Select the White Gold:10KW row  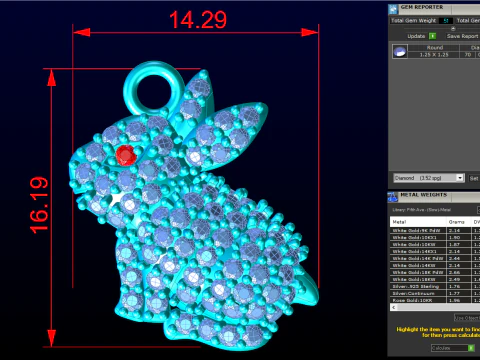click(435, 244)
